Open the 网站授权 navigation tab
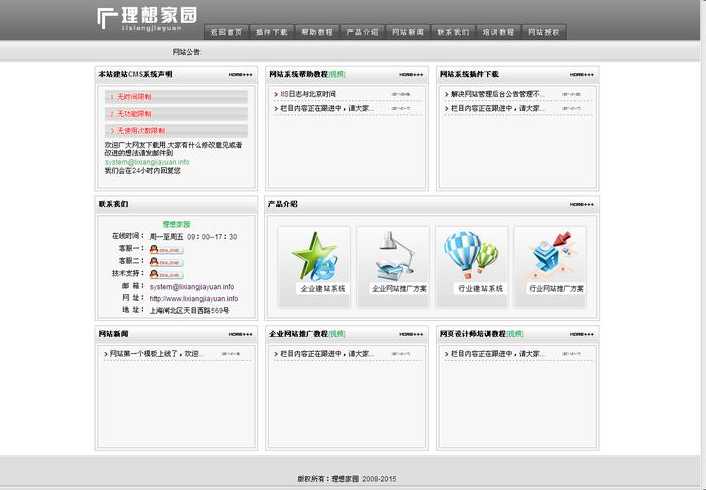 pos(544,32)
